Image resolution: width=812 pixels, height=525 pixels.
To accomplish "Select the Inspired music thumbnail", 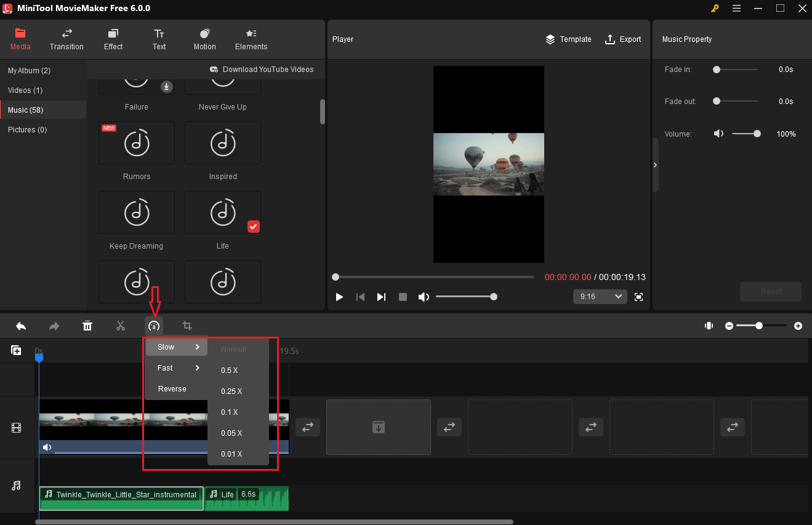I will pyautogui.click(x=223, y=143).
